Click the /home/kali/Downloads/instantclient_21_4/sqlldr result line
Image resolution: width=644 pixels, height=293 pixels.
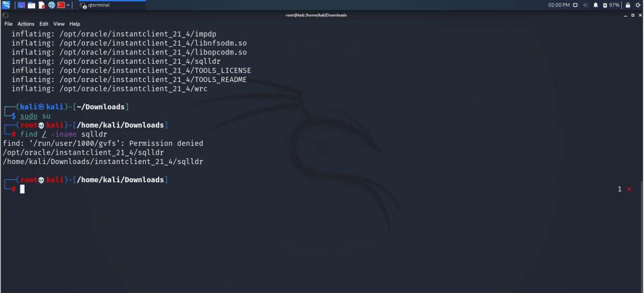point(103,162)
